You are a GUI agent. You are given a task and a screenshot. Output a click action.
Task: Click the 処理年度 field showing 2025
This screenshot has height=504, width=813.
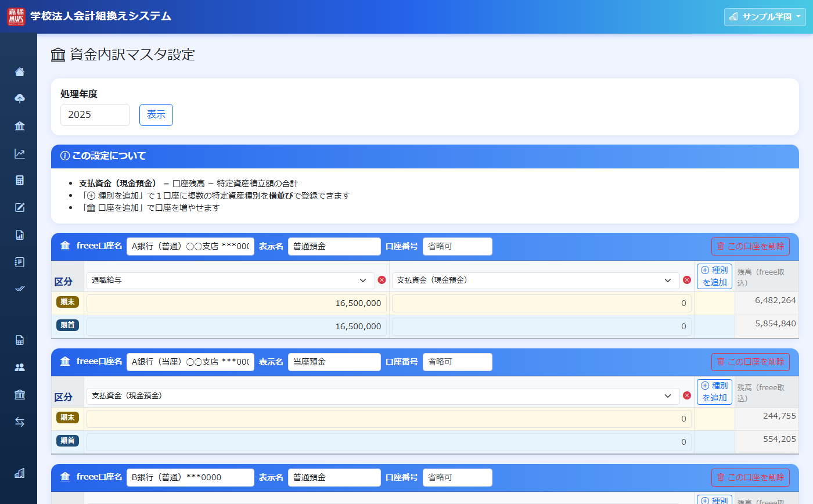[x=95, y=115]
